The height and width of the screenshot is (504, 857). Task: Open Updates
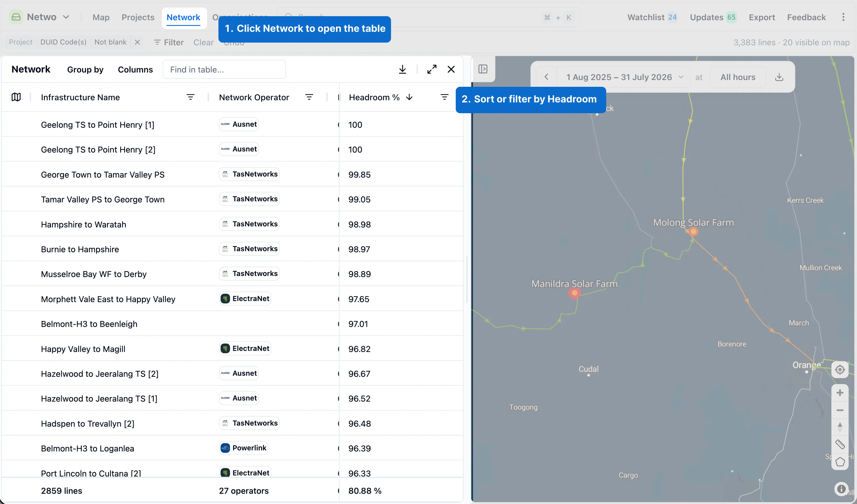click(x=713, y=17)
